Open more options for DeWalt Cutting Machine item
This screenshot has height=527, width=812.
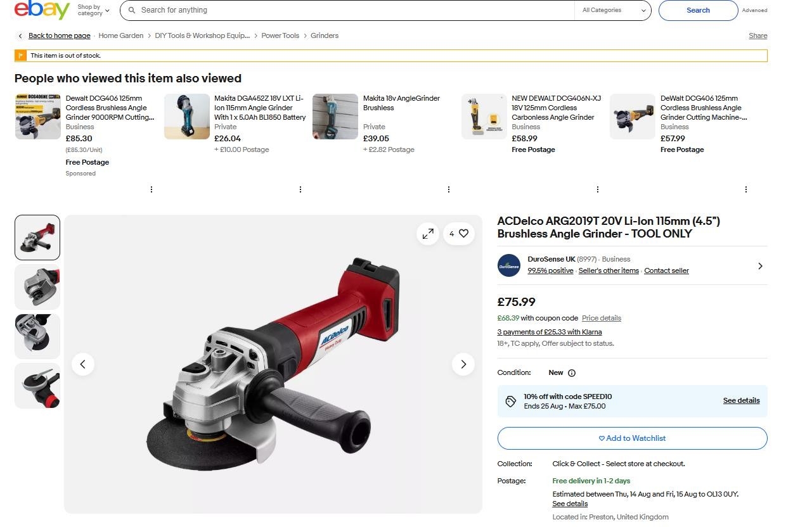click(x=746, y=189)
